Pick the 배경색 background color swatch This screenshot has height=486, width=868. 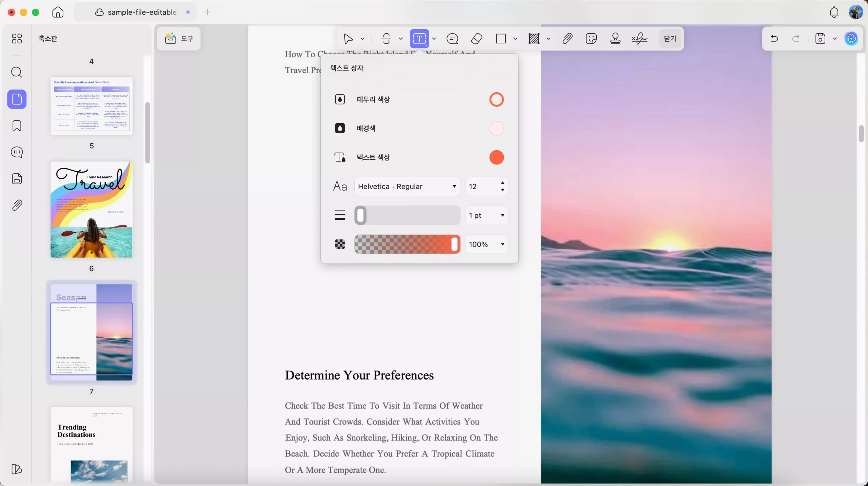[x=496, y=128]
